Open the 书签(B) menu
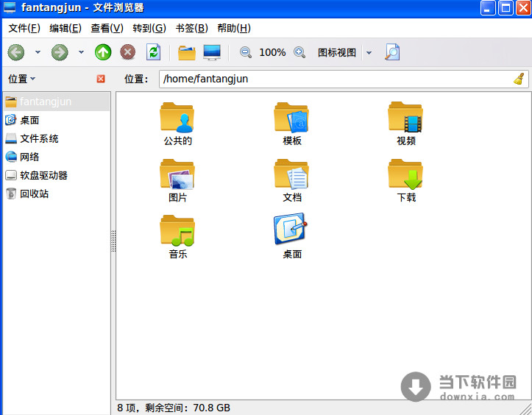This screenshot has width=532, height=415. coord(191,28)
